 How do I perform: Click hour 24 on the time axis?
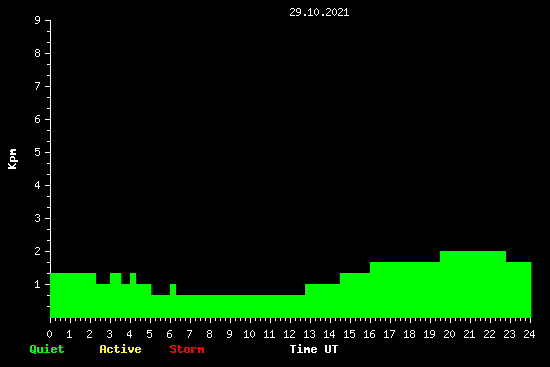(529, 334)
